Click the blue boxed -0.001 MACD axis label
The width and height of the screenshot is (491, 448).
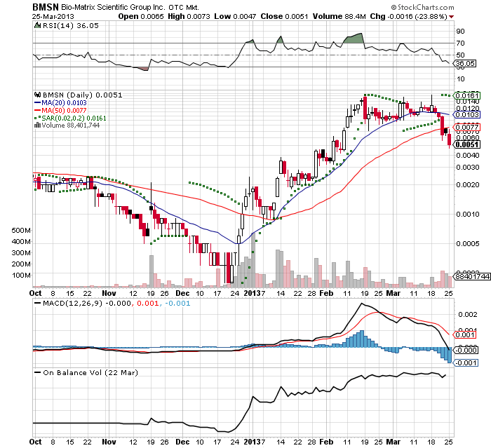click(x=466, y=363)
